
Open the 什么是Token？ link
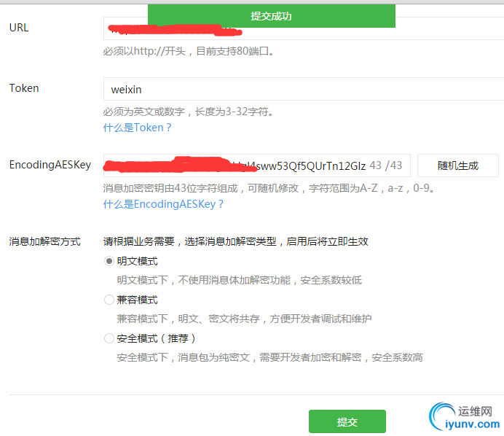(x=137, y=128)
